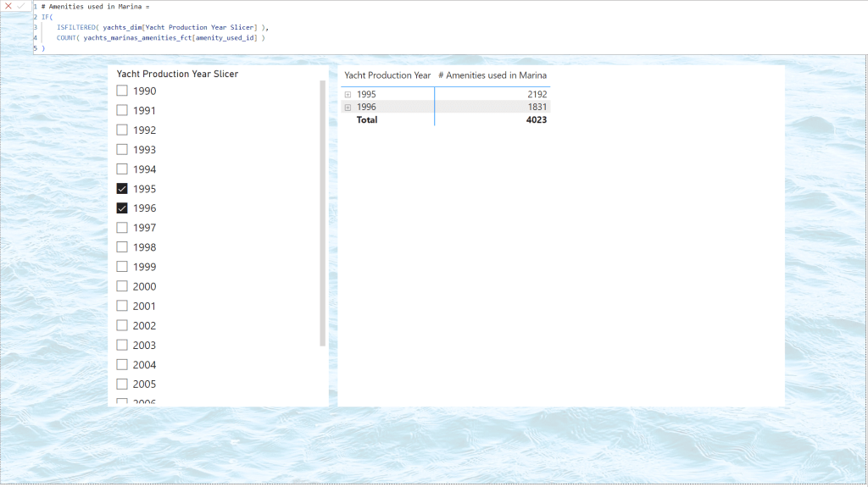
Task: Click the Yacht Production Year Slicer title
Action: tap(177, 74)
